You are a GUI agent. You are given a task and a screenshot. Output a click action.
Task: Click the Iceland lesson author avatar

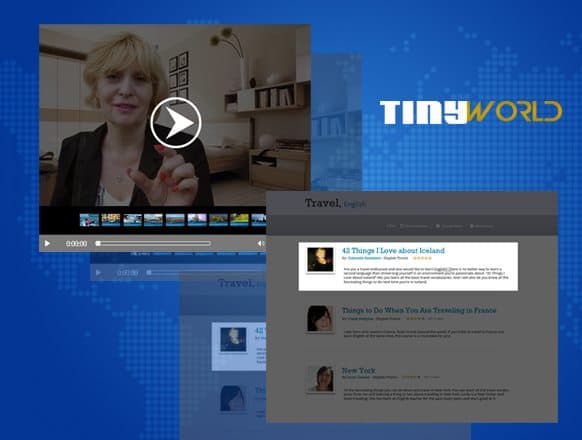pos(320,260)
